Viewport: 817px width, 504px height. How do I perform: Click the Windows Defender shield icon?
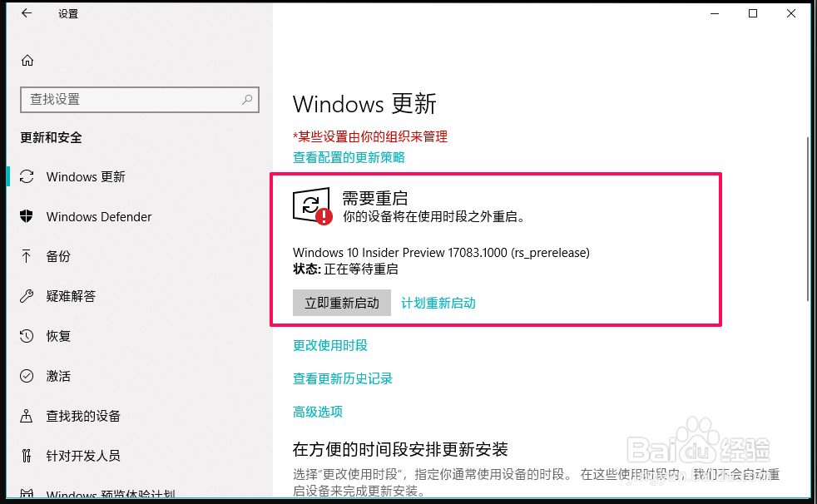[x=27, y=216]
